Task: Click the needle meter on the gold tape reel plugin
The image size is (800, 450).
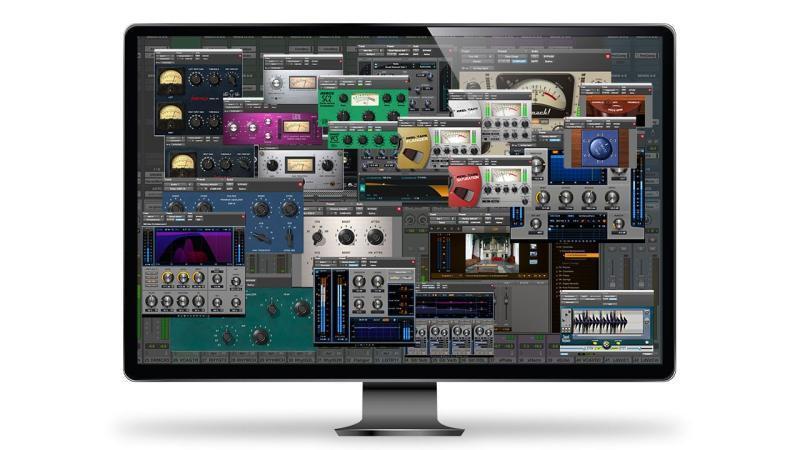Action: point(455,137)
